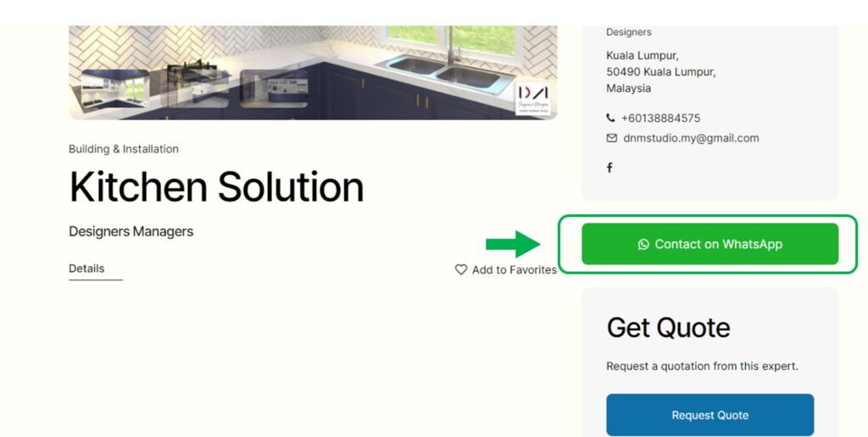Click the Contact on WhatsApp button

click(710, 244)
